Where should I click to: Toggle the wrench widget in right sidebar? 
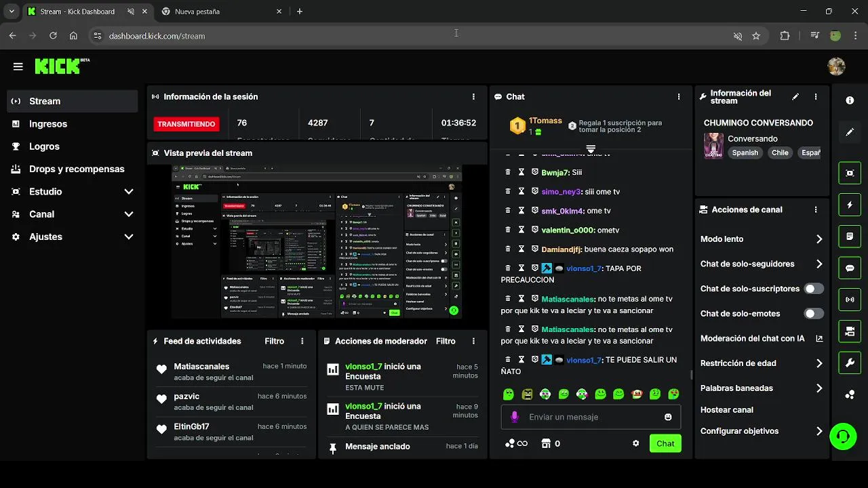coord(850,363)
